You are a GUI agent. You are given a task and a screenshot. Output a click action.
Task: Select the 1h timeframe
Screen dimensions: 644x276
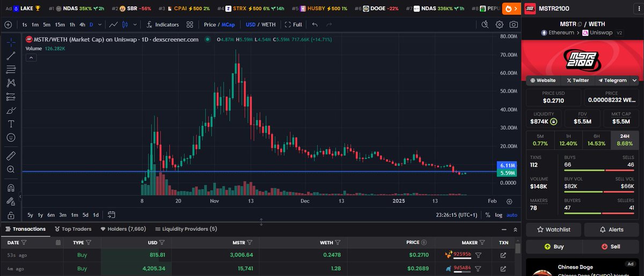[x=72, y=25]
